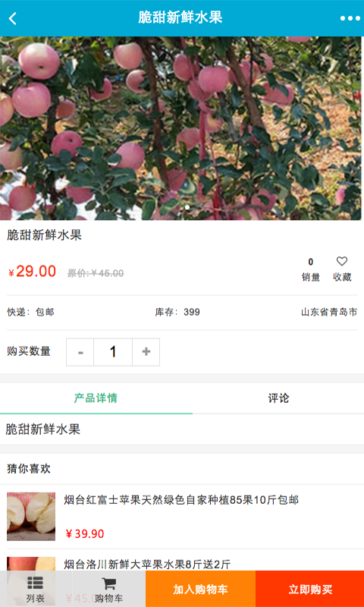Increase purchase quantity with plus button
The width and height of the screenshot is (364, 607).
[x=146, y=352]
